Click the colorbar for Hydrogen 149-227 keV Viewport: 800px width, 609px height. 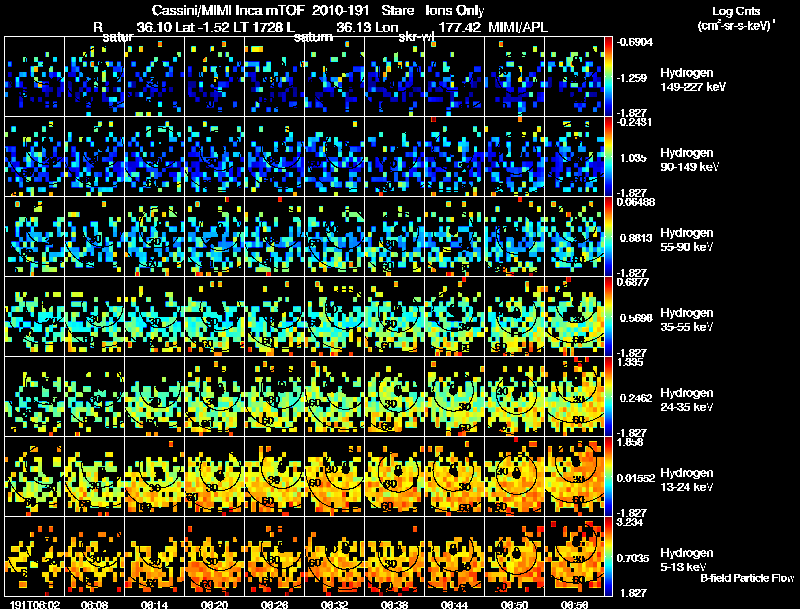coord(608,76)
